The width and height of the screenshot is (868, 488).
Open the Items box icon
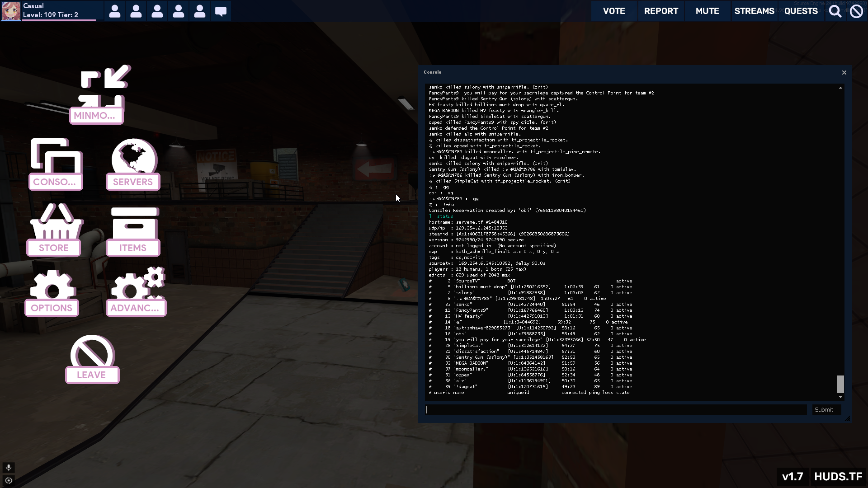(134, 223)
